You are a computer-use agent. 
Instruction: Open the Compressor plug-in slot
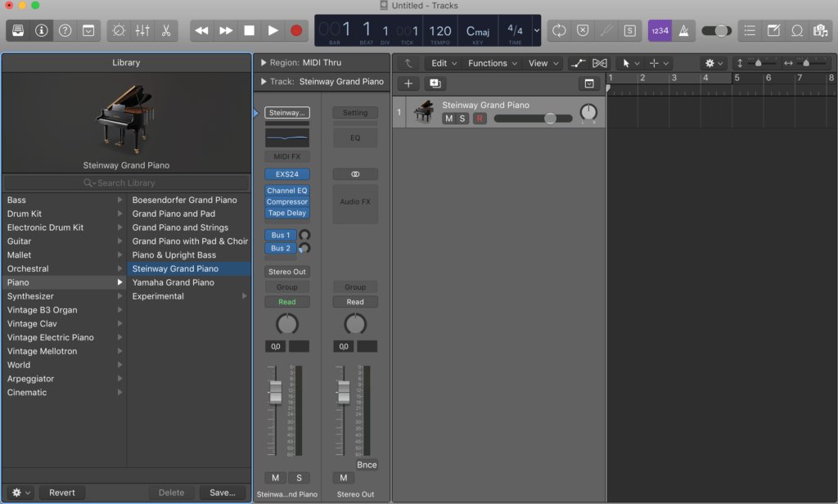287,201
